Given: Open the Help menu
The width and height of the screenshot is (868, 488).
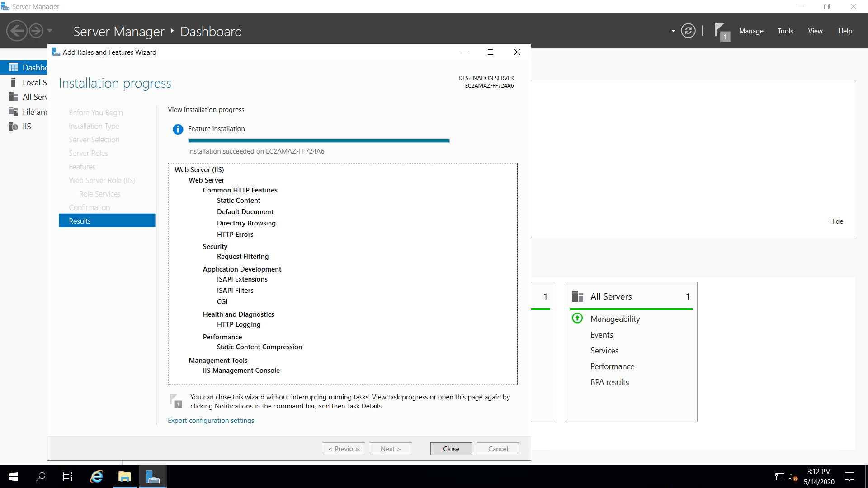Looking at the screenshot, I should 845,31.
